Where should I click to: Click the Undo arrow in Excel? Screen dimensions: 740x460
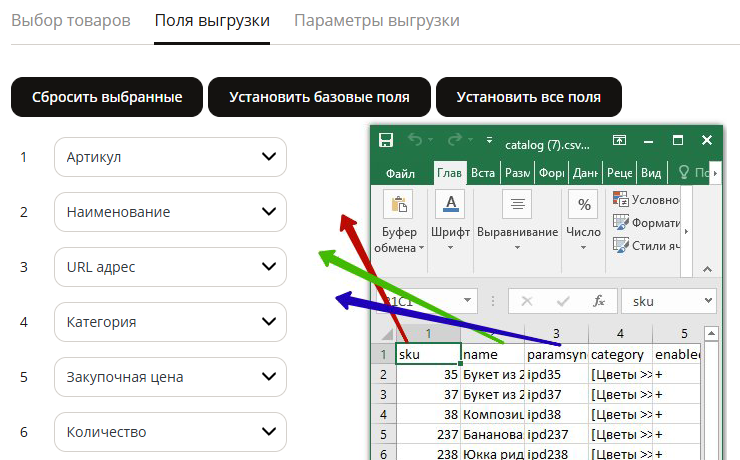[x=415, y=140]
